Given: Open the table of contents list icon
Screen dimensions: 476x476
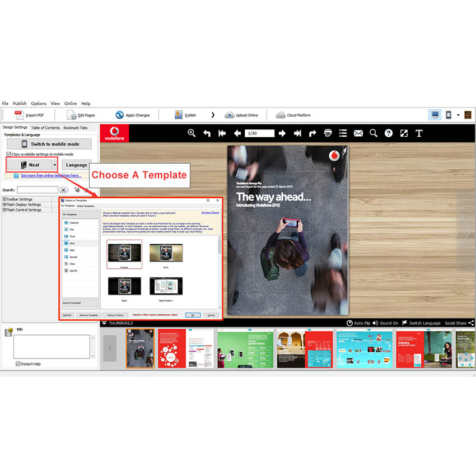Looking at the screenshot, I should tap(343, 133).
